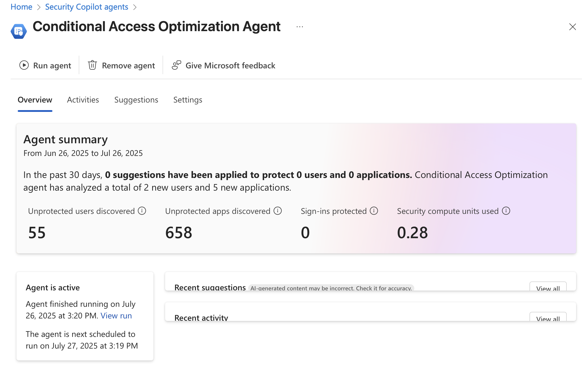
Task: Click the next scheduled run text
Action: coord(82,340)
